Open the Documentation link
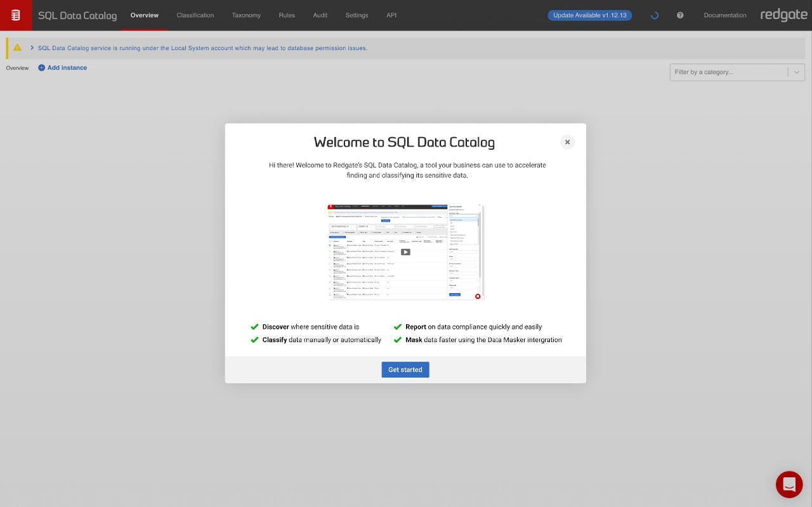 coord(725,15)
